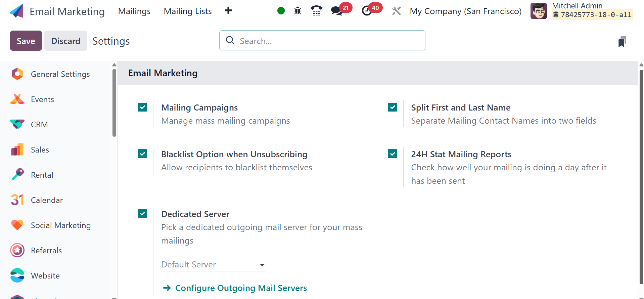Viewport: 644px width, 299px height.
Task: Open the Mailing Lists menu
Action: pyautogui.click(x=188, y=11)
